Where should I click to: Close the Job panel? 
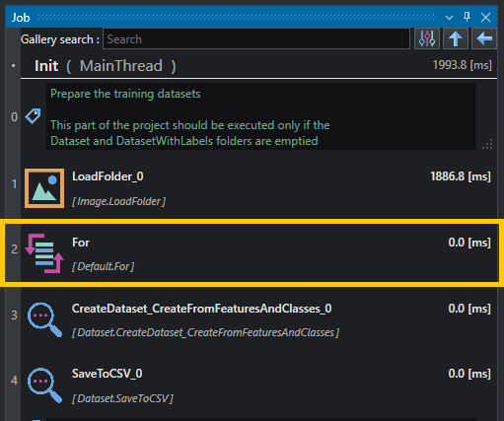tap(485, 17)
